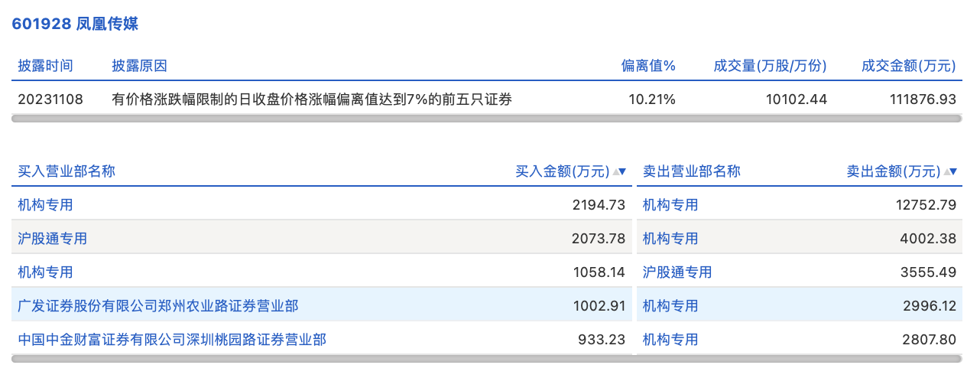Open the 机构专用 seller with 2807.80

(x=670, y=339)
